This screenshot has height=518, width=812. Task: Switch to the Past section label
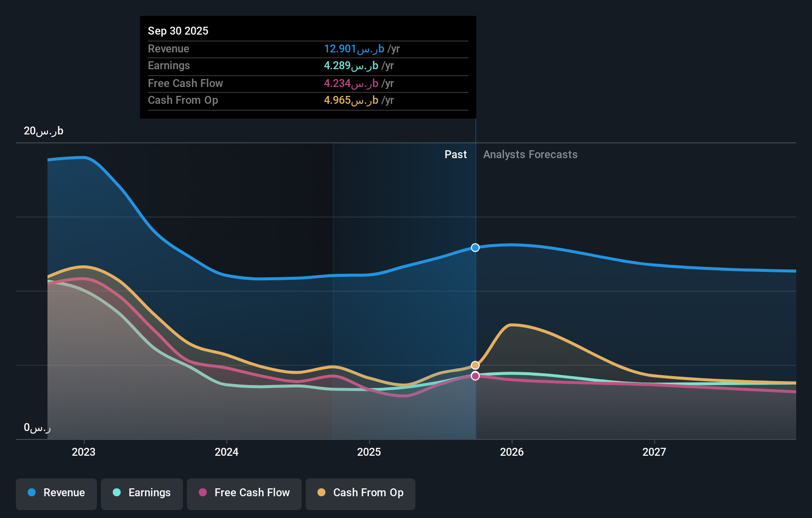point(455,154)
